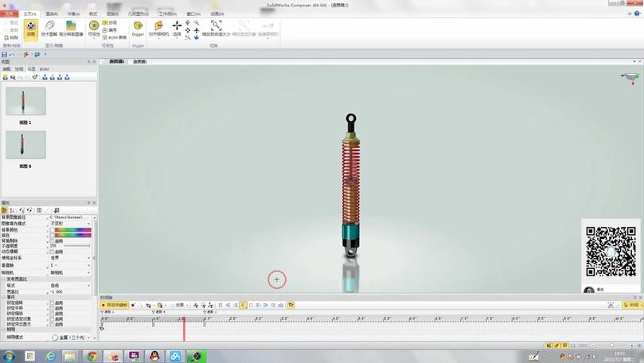Click the Digger tool icon

(x=138, y=26)
